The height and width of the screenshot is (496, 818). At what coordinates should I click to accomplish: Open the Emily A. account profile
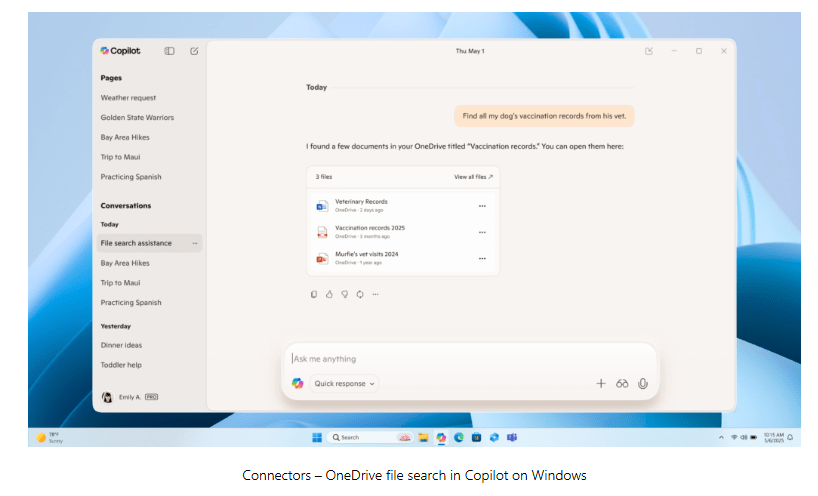[129, 397]
